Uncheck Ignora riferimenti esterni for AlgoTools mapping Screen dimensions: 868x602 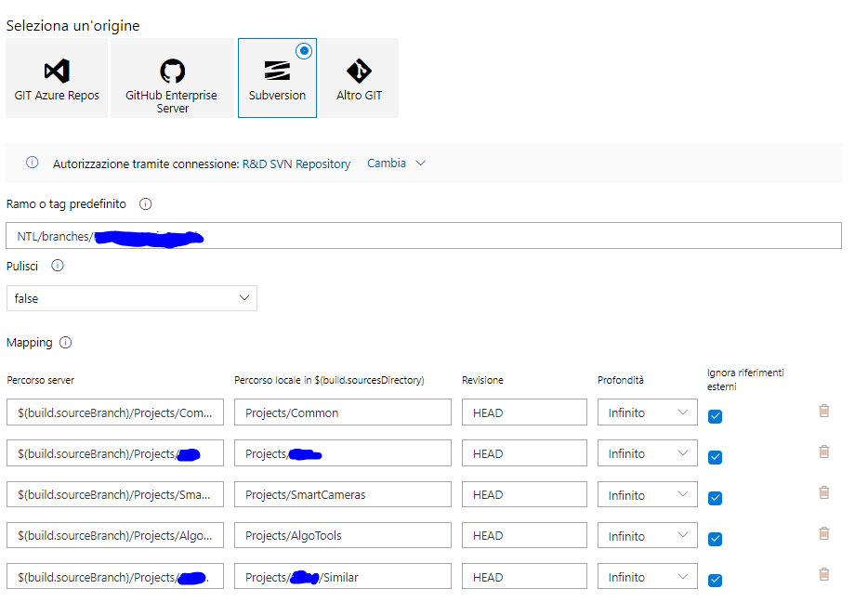715,540
